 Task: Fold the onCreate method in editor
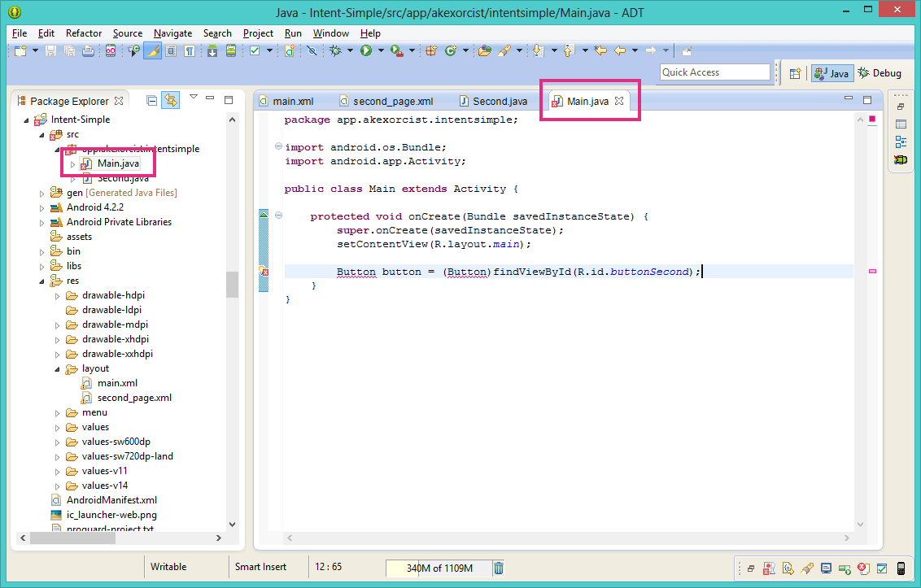coord(278,216)
